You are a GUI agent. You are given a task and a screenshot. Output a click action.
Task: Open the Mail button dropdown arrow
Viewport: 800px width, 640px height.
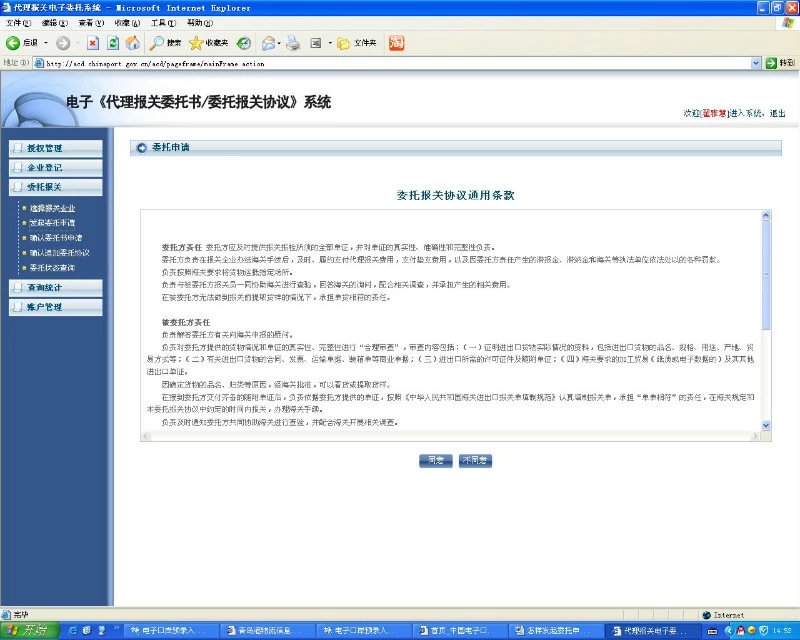click(279, 43)
